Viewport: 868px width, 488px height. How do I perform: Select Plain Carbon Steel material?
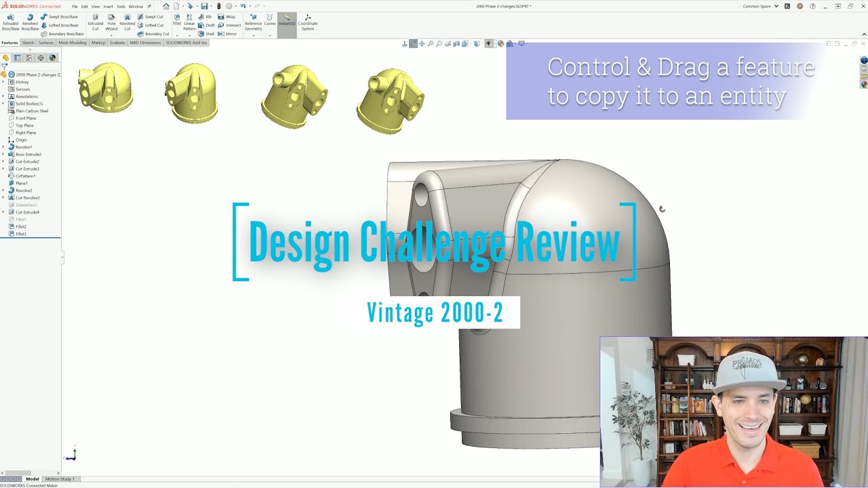coord(28,111)
